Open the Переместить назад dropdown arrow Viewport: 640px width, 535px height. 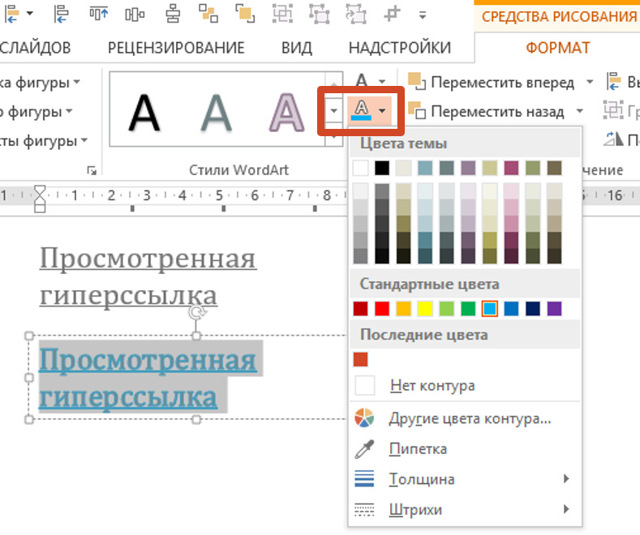point(579,111)
